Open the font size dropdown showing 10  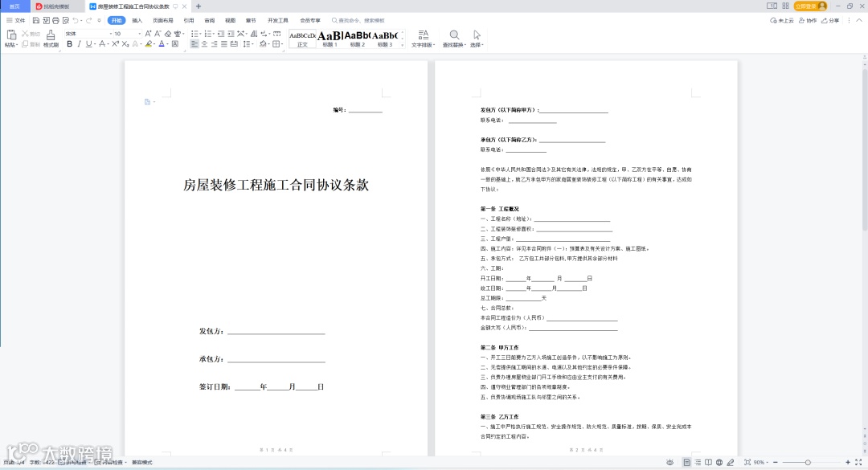(140, 34)
